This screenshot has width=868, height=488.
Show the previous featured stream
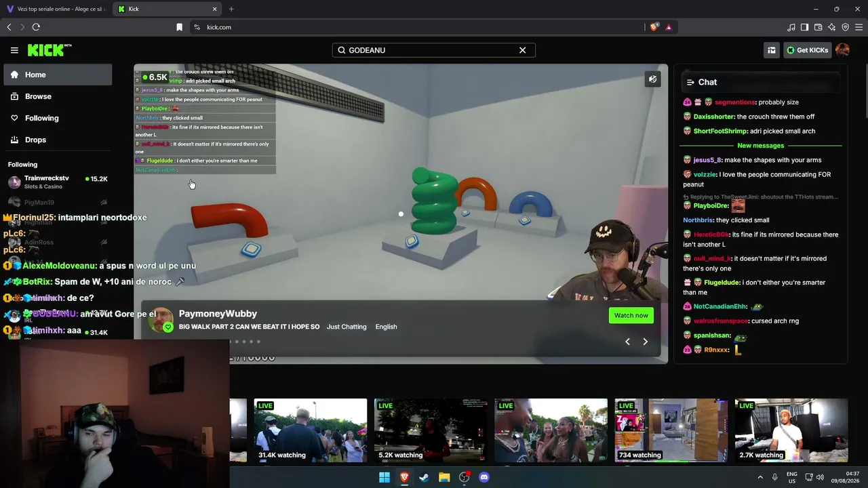tap(627, 342)
